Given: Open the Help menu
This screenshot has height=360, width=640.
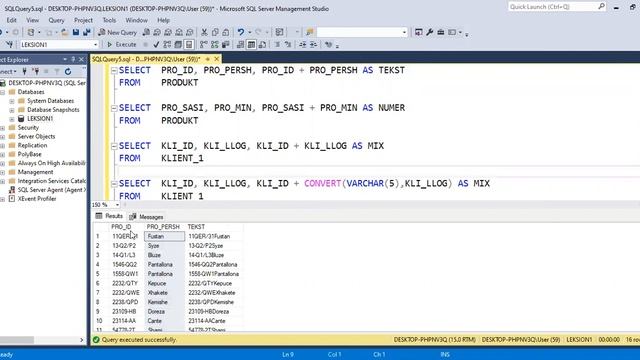Looking at the screenshot, I should tap(163, 20).
